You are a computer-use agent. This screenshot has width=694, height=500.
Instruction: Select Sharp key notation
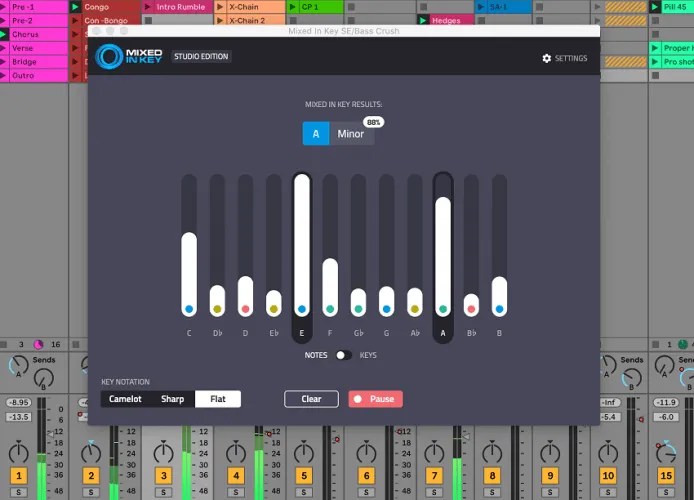[x=172, y=399]
